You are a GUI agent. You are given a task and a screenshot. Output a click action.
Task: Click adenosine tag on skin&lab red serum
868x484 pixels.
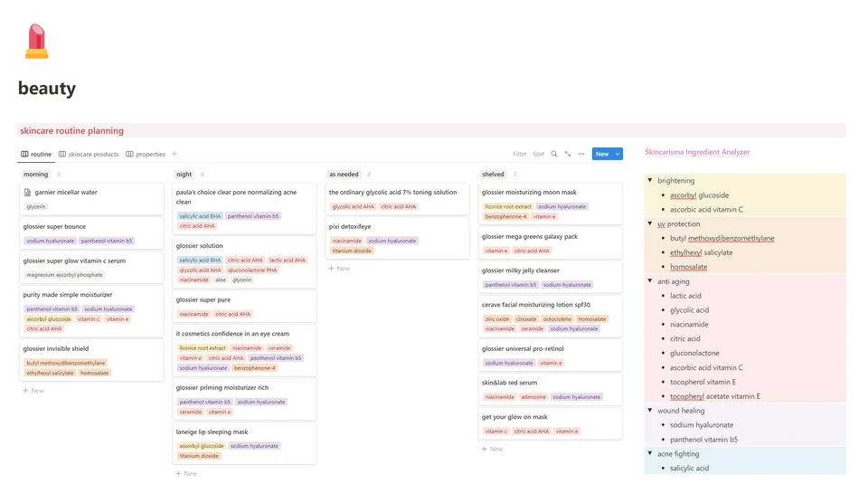coord(533,397)
